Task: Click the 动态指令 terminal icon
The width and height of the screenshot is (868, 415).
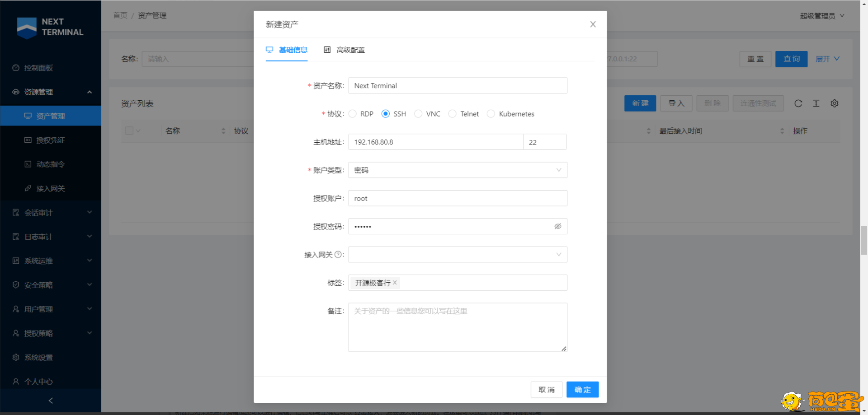Action: click(28, 164)
